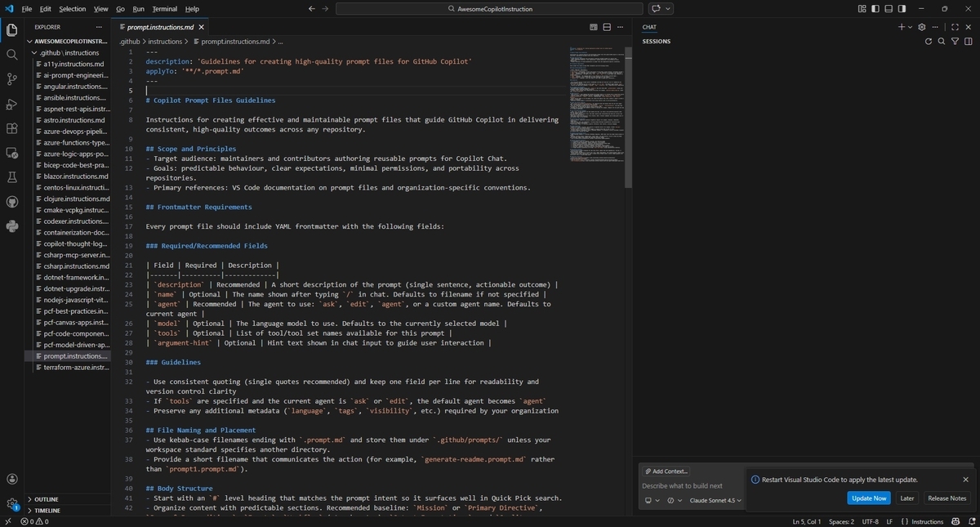Open a11y.instructions.md in explorer
The width and height of the screenshot is (980, 527).
pyautogui.click(x=73, y=64)
